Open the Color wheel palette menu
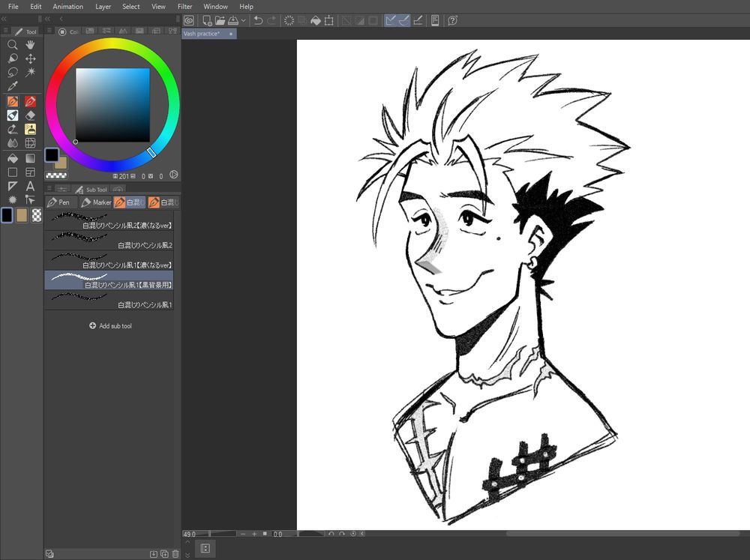750x560 pixels. [x=49, y=31]
